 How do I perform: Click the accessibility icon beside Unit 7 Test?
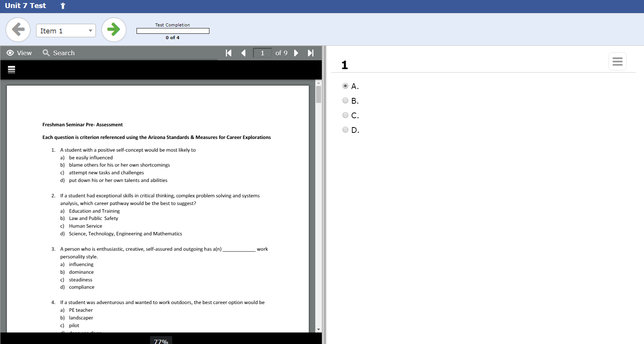(63, 6)
